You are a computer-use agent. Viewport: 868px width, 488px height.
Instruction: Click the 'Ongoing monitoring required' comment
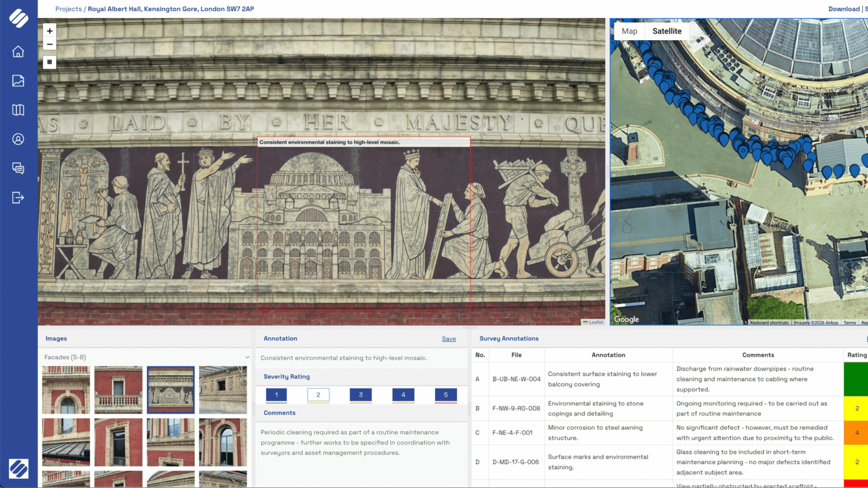pyautogui.click(x=752, y=408)
